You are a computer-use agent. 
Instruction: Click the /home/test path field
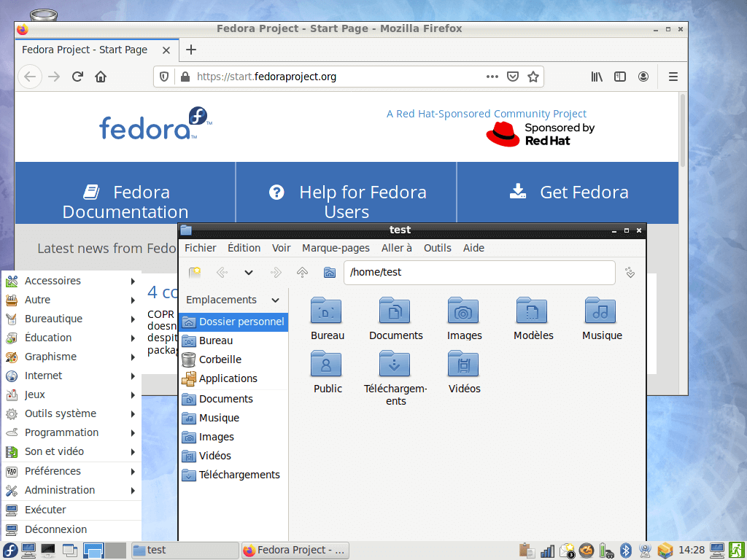pyautogui.click(x=479, y=273)
